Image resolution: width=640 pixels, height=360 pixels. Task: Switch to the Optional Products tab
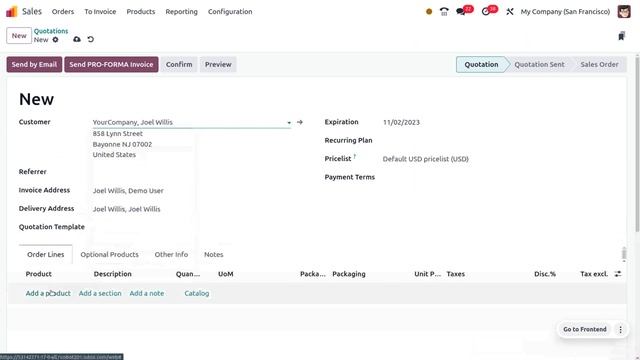click(109, 254)
